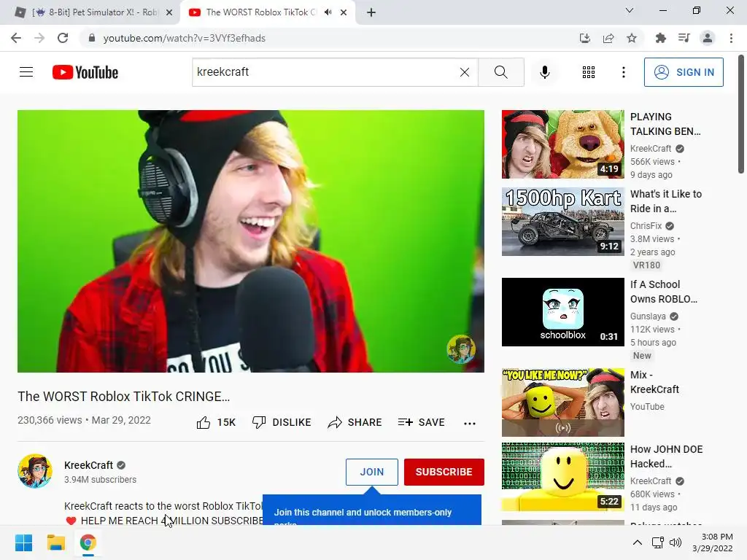Expand the tab search chevron
This screenshot has height=560, width=747.
point(630,10)
